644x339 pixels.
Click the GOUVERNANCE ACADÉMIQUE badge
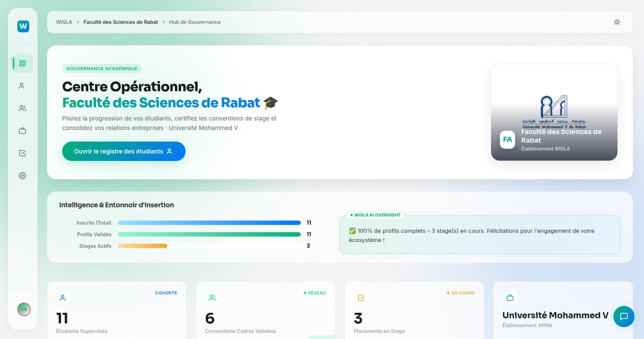(x=102, y=69)
